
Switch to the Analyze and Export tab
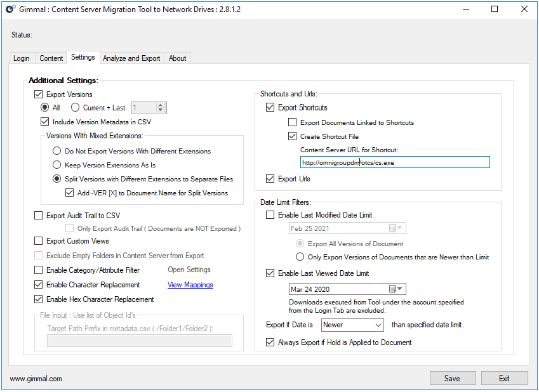coord(131,58)
